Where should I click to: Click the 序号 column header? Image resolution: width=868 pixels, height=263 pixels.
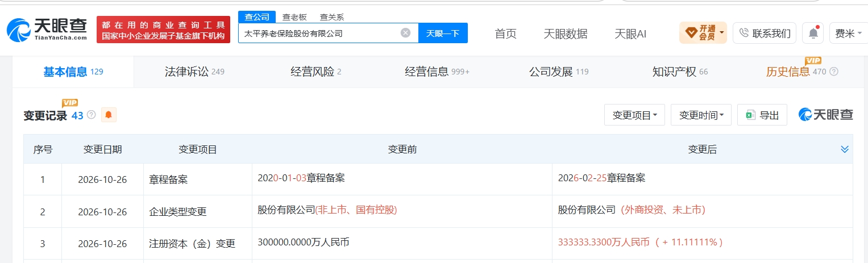43,149
